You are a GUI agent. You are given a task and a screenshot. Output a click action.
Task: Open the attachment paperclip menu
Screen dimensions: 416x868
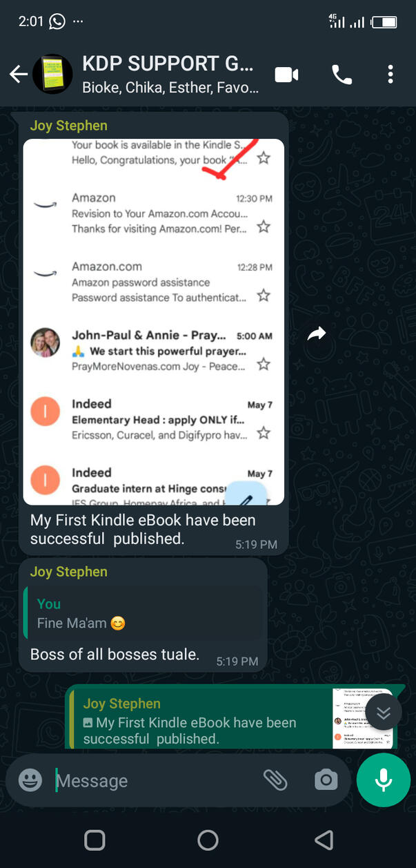[275, 780]
